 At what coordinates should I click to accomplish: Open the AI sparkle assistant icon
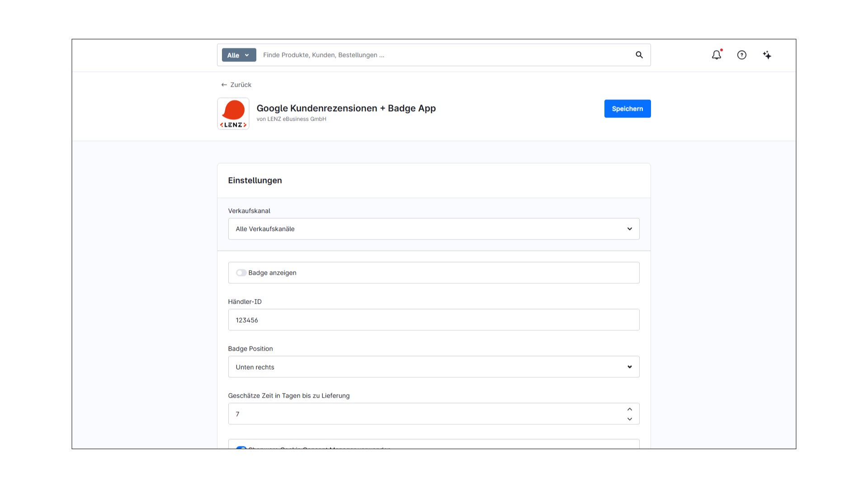767,55
